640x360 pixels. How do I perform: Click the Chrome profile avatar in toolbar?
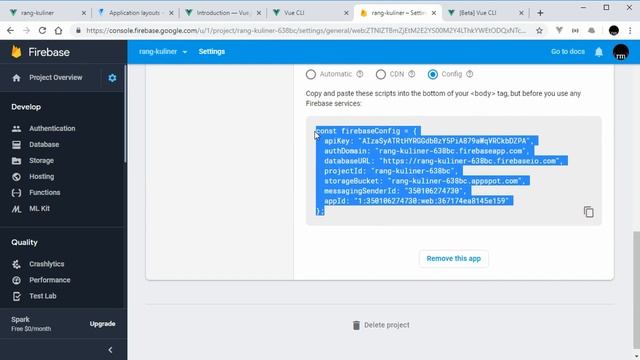[x=613, y=31]
